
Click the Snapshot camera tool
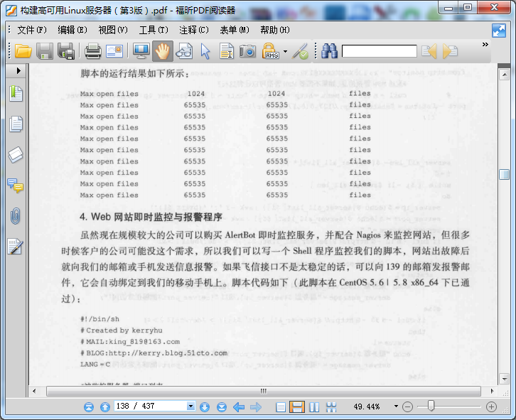(x=247, y=51)
